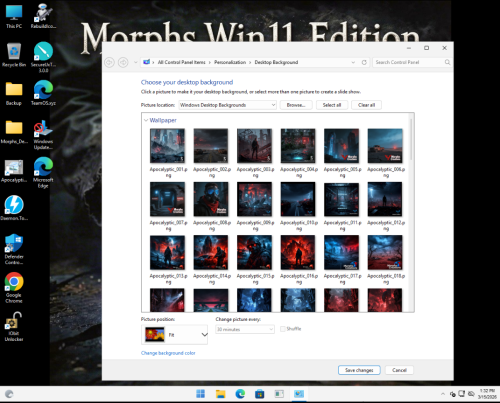The width and height of the screenshot is (500, 403).
Task: Open the Picture position Fit dropdown
Action: click(x=174, y=335)
